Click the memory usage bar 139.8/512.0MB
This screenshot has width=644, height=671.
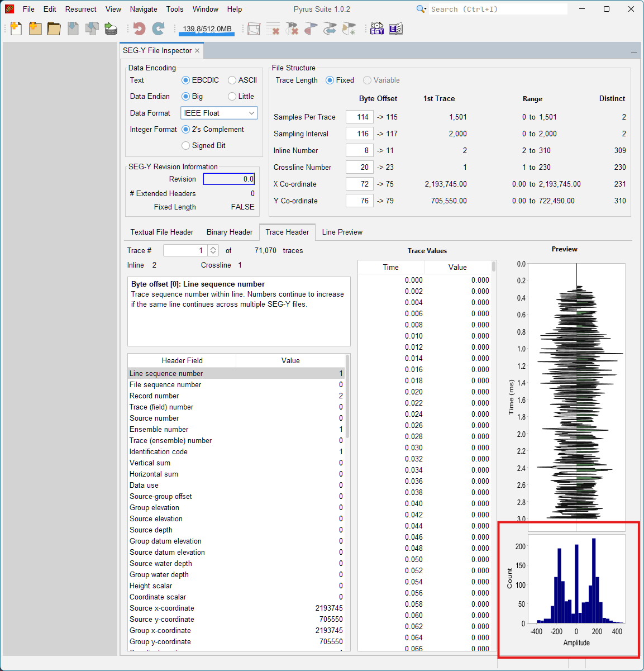[207, 29]
